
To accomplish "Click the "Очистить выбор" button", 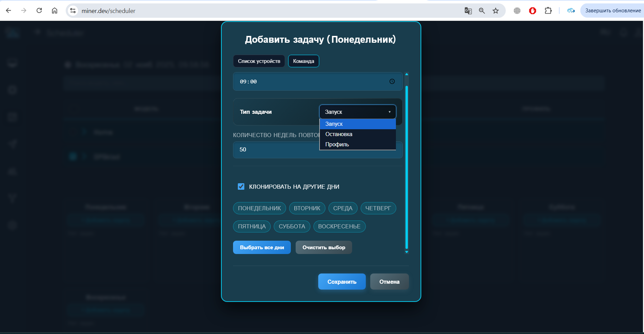I will (324, 248).
